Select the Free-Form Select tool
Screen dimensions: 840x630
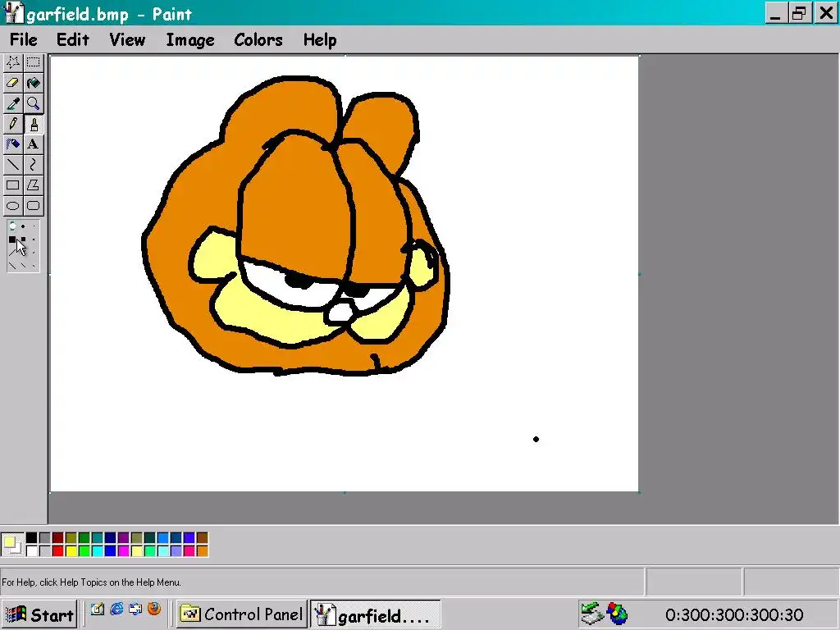tap(13, 62)
